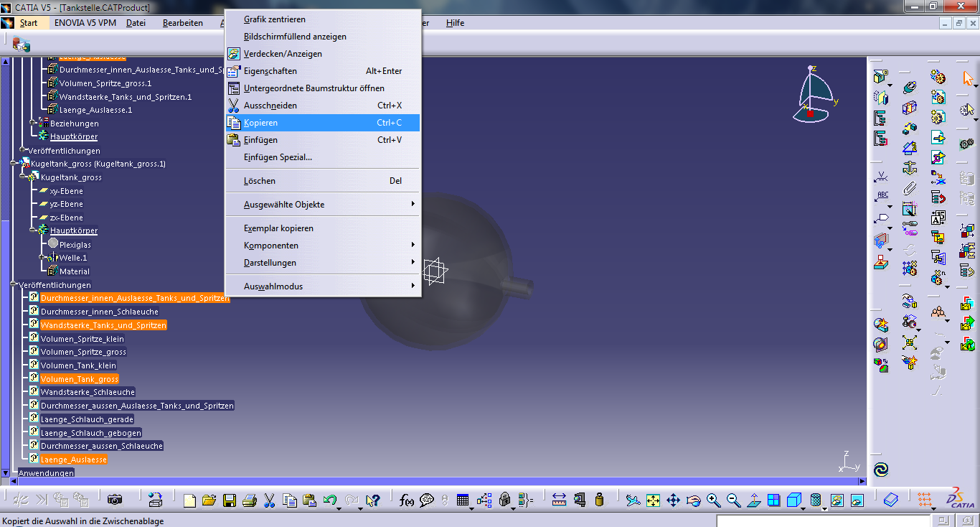Click Löschen in the context menu

(x=323, y=181)
